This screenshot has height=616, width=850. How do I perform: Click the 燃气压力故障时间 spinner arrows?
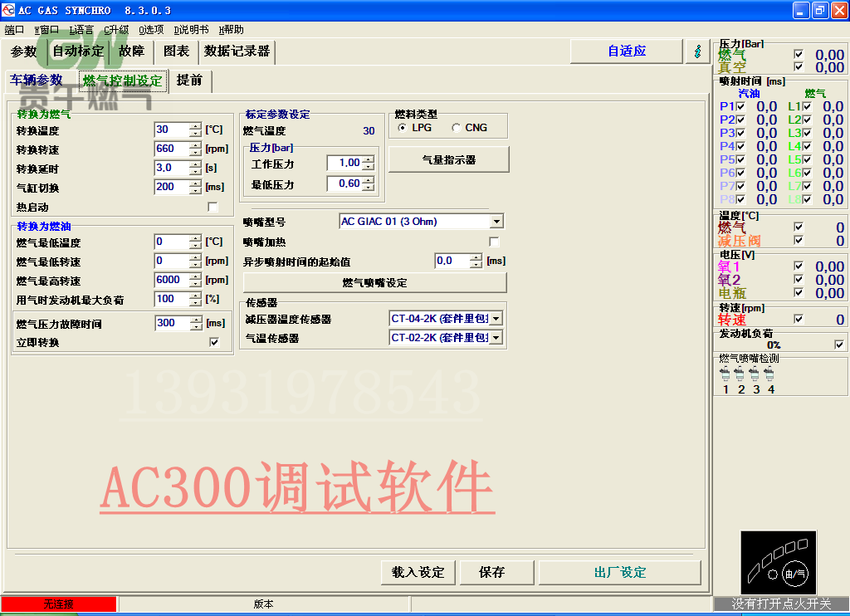point(196,323)
